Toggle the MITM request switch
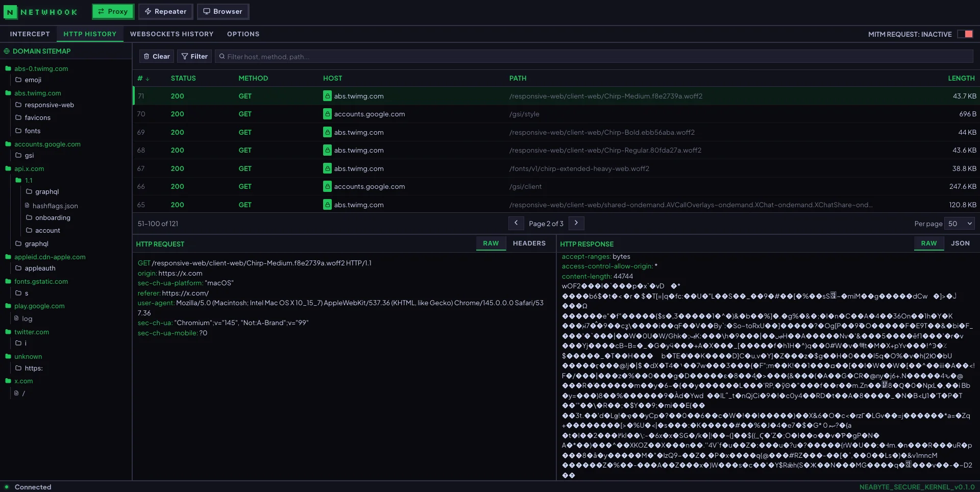The image size is (980, 492). click(x=965, y=34)
